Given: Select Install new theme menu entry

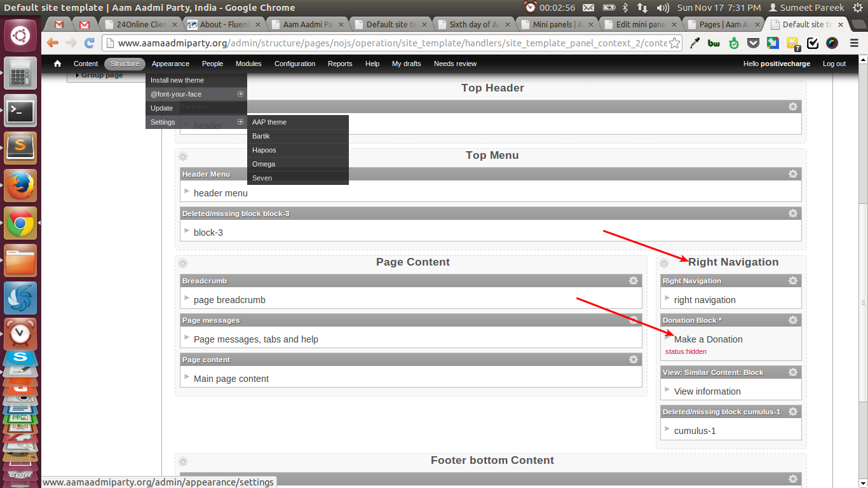Looking at the screenshot, I should pos(196,80).
